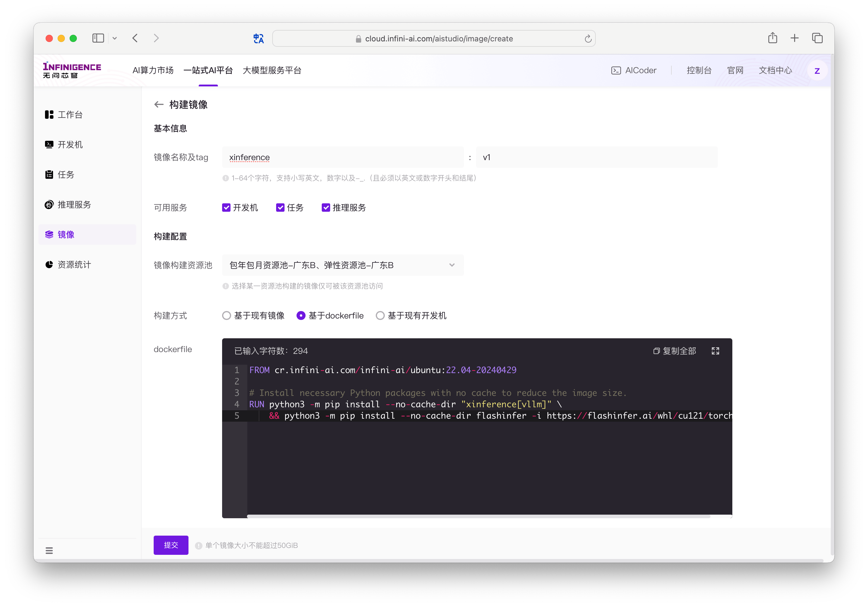Click the Safari sidebar toggle icon
The height and width of the screenshot is (607, 868).
click(x=98, y=38)
